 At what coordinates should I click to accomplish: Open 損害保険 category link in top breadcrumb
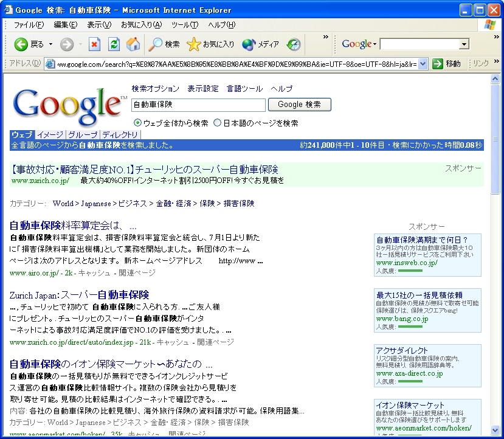pyautogui.click(x=239, y=204)
